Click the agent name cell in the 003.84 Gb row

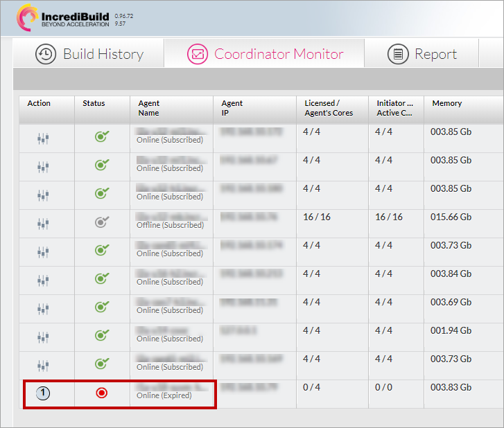172,280
